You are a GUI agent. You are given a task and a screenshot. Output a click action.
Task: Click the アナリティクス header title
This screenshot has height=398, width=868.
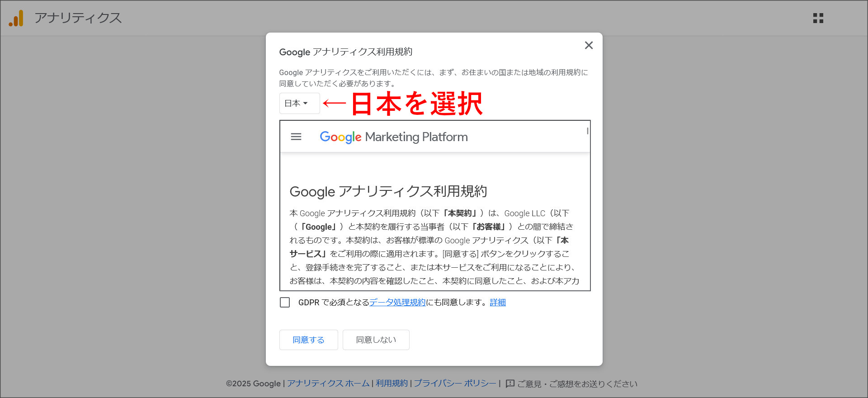click(78, 18)
